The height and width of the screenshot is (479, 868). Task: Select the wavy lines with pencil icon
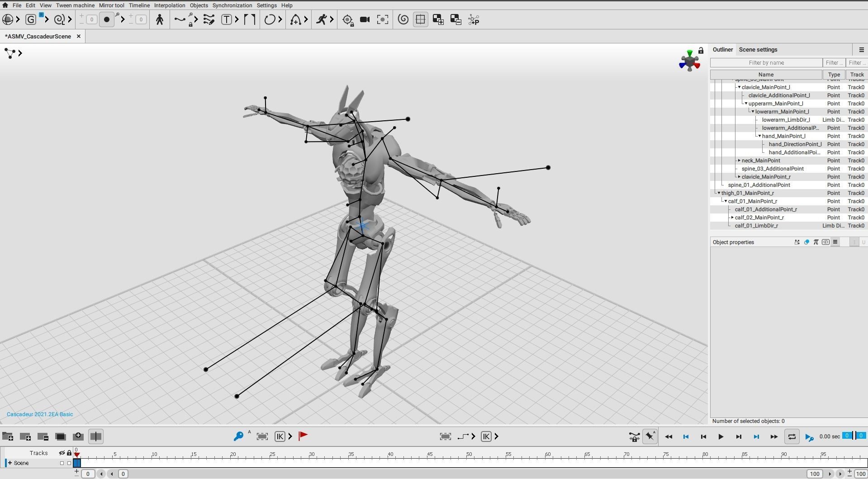tap(209, 19)
